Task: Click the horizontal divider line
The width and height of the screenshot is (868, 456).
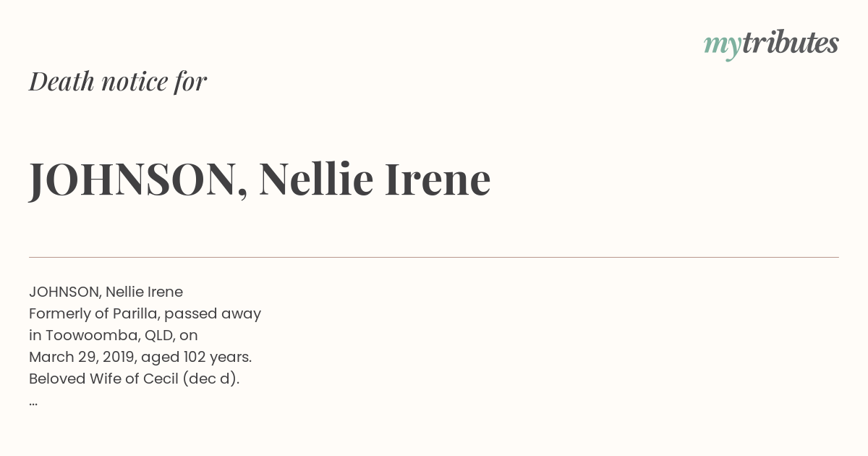Action: pos(434,257)
